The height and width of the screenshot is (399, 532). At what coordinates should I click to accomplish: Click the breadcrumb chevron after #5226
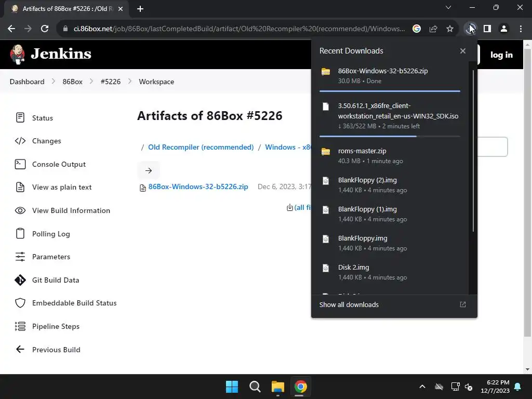pyautogui.click(x=129, y=82)
